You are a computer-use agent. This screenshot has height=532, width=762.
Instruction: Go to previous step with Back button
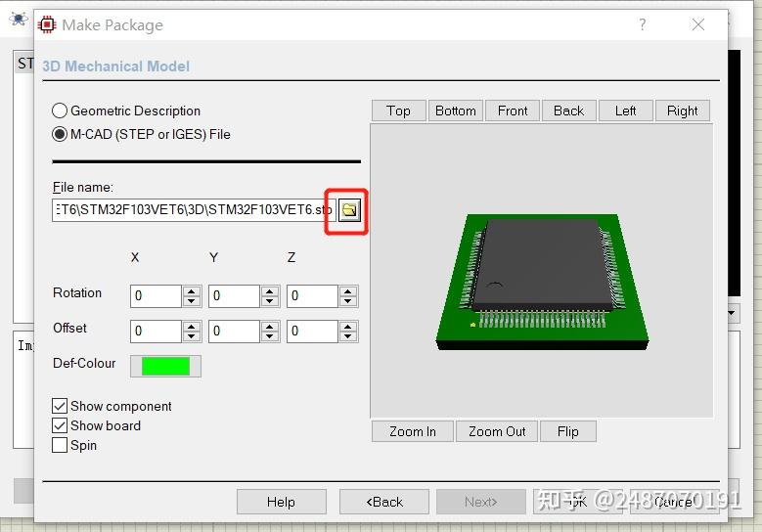tap(383, 502)
